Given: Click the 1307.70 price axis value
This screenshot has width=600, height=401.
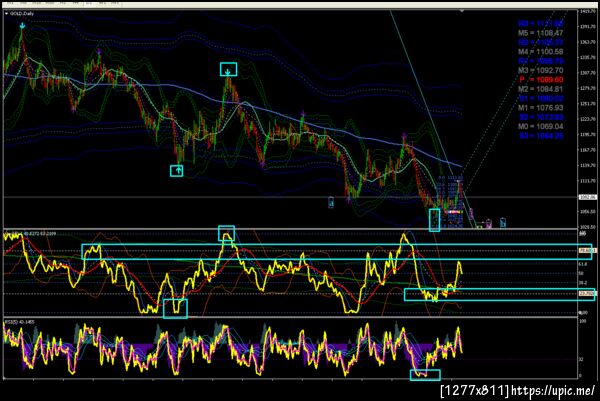Looking at the screenshot, I should pyautogui.click(x=588, y=73).
